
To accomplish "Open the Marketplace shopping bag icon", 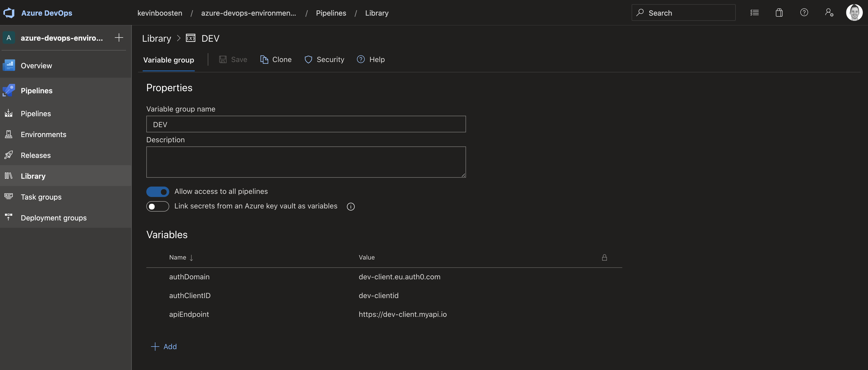I will [x=779, y=13].
